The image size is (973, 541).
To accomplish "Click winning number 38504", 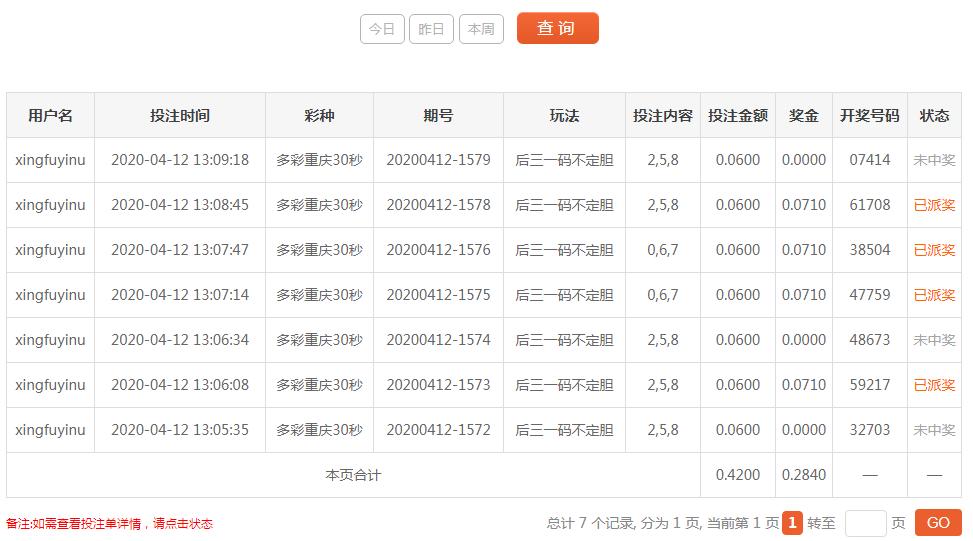I will (x=869, y=250).
